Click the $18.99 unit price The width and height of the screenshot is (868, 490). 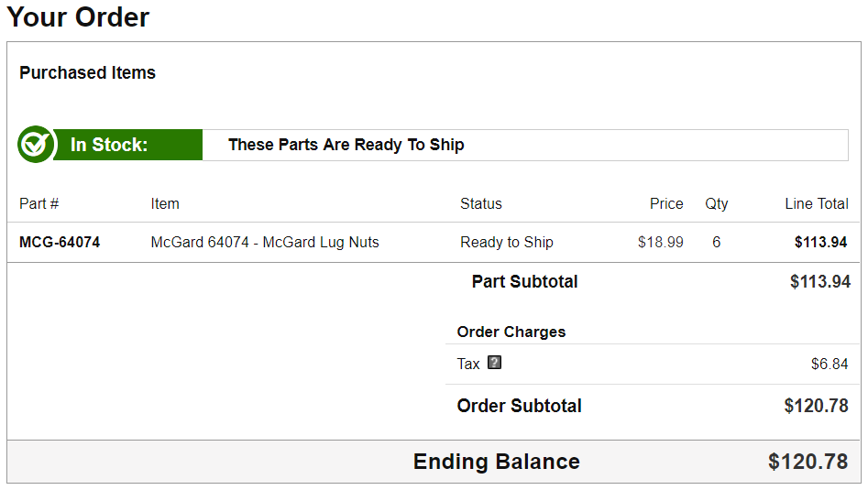click(661, 243)
